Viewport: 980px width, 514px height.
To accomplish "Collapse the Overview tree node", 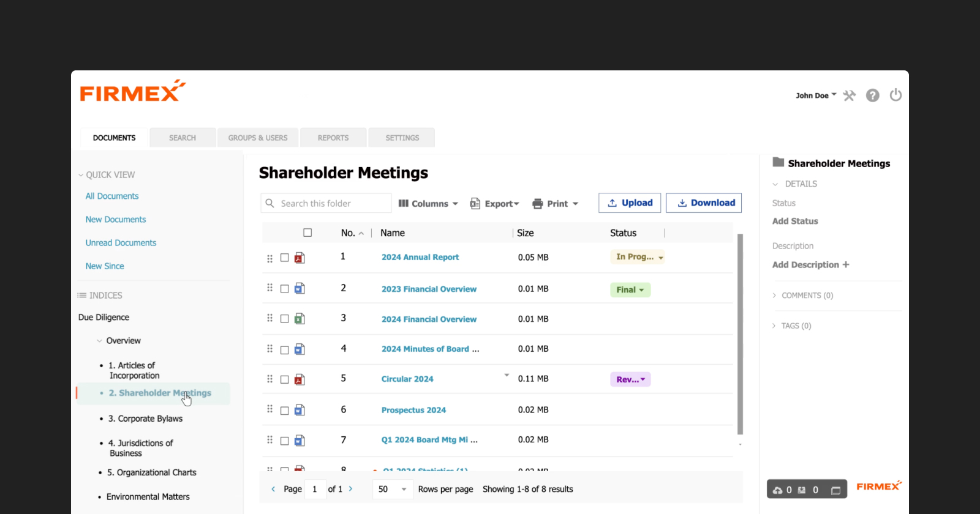I will [99, 341].
